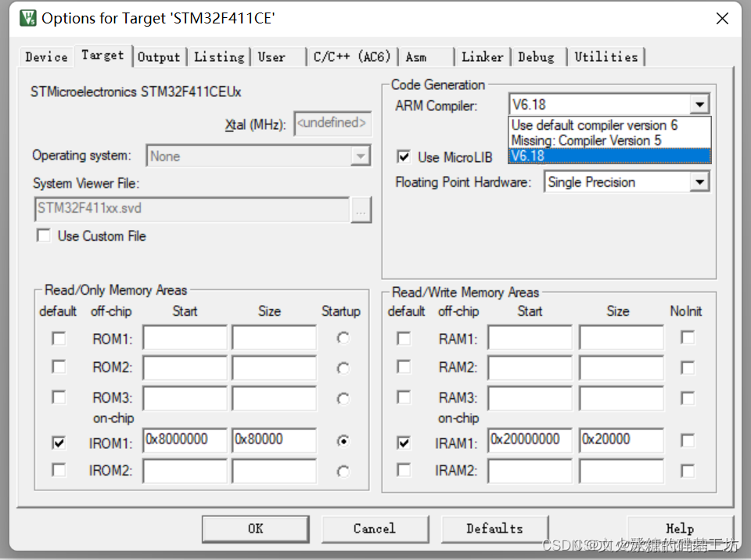This screenshot has width=751, height=560.
Task: Select the IROM2 Startup radio button
Action: [343, 472]
